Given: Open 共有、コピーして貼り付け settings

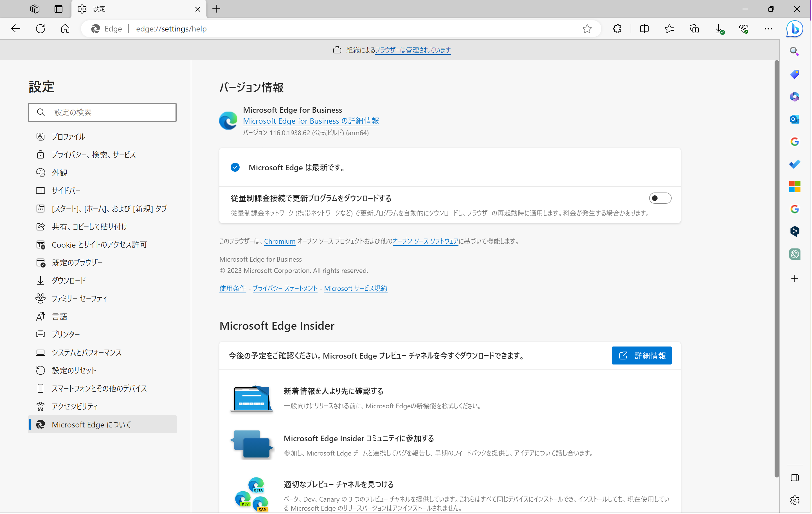Looking at the screenshot, I should (x=102, y=226).
